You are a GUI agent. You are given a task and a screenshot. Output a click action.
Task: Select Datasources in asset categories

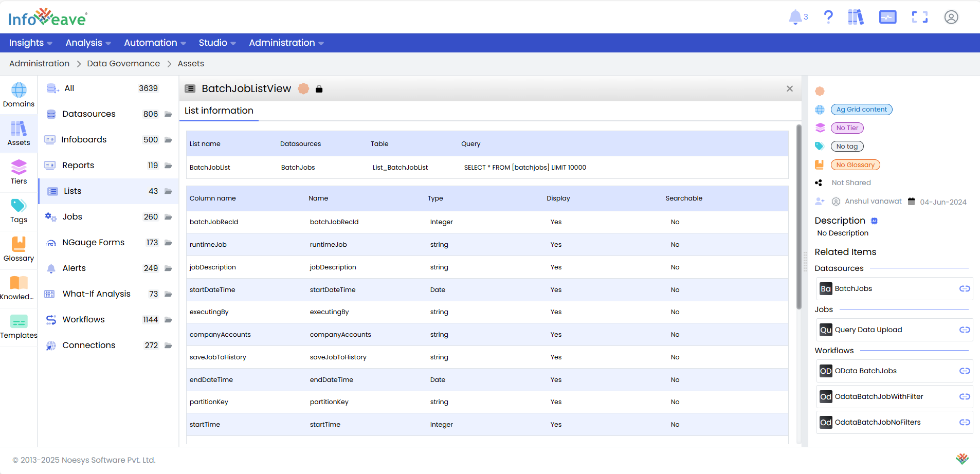coord(108,114)
